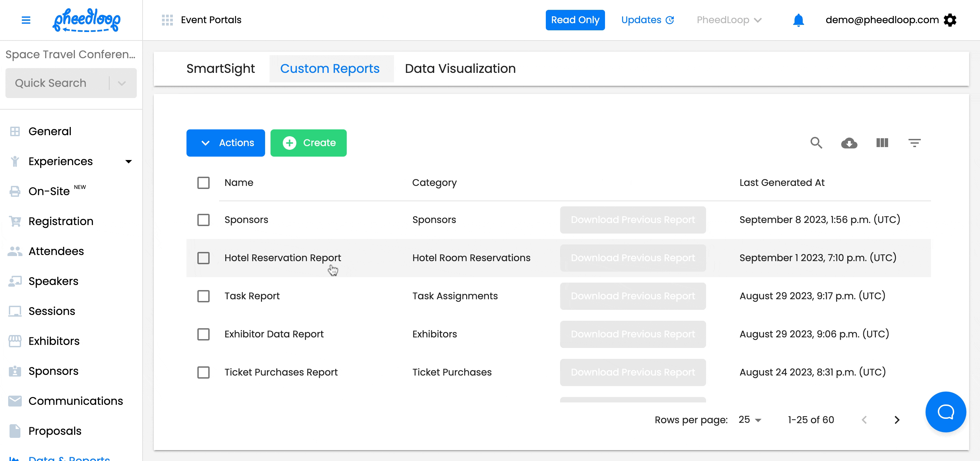Select the Task Report row checkbox

[x=203, y=296]
